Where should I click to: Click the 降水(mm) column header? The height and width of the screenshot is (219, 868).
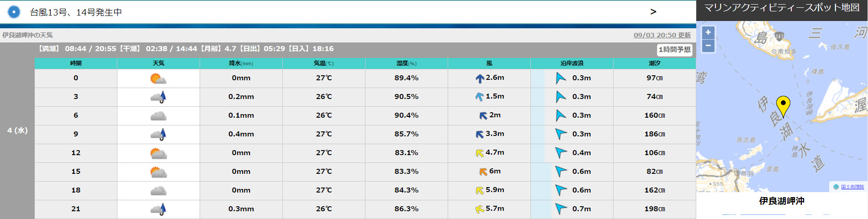pyautogui.click(x=241, y=63)
